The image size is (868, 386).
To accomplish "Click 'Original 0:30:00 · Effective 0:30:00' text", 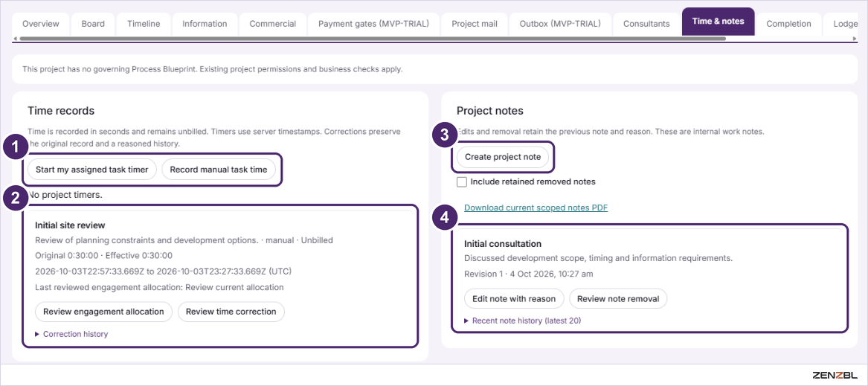I will [x=103, y=256].
